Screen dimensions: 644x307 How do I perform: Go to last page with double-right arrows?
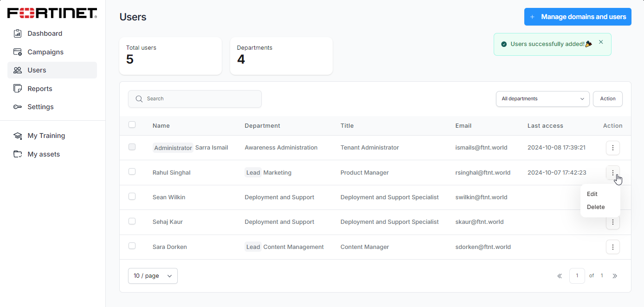[x=615, y=276]
